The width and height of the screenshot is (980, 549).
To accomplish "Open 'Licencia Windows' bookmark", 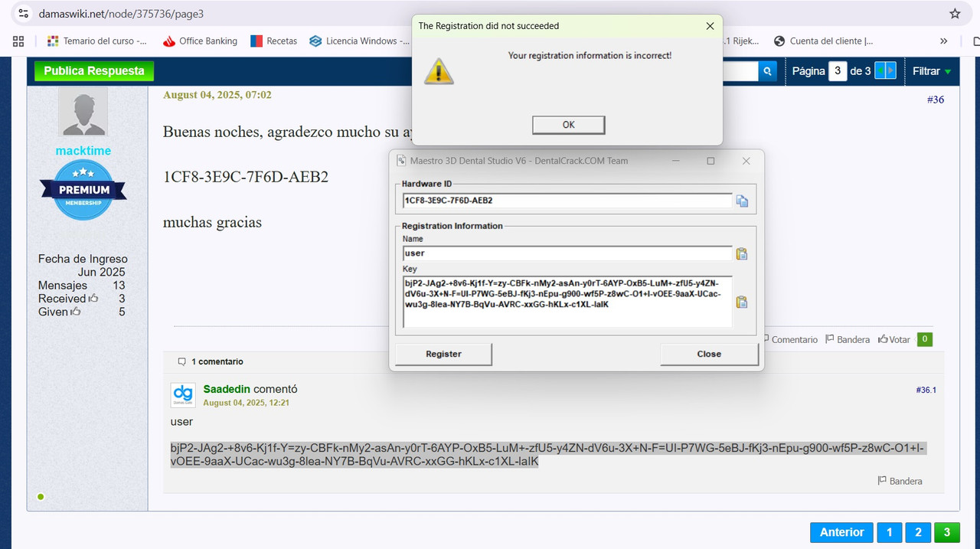I will (x=360, y=41).
